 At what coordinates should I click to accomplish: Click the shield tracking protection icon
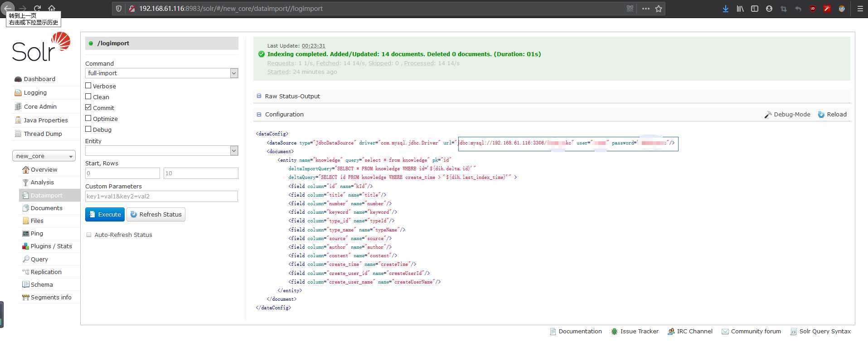[x=119, y=9]
